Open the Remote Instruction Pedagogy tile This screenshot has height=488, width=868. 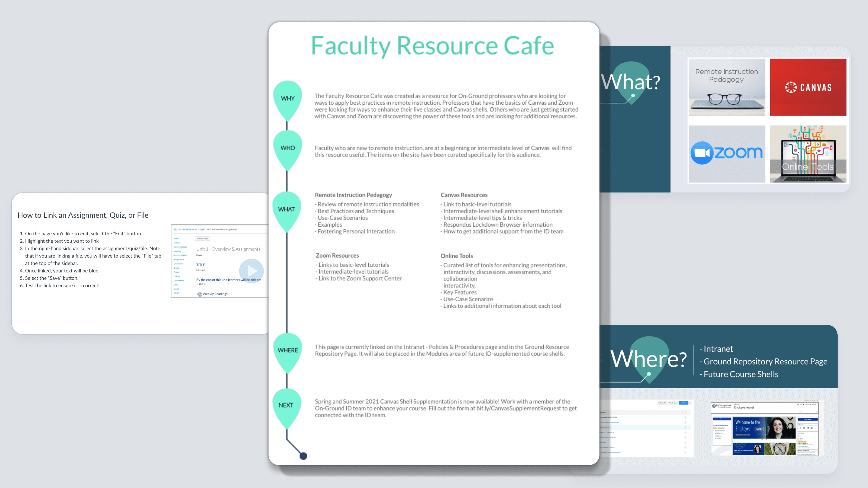[727, 87]
